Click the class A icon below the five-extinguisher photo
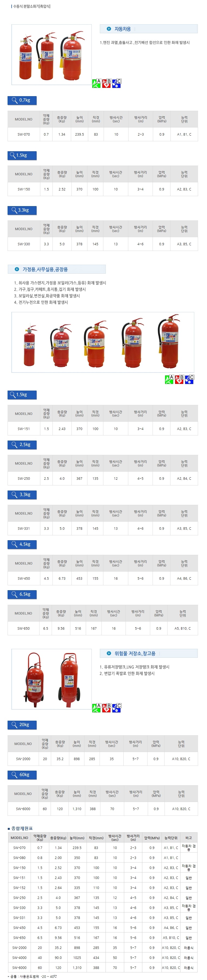207x980 pixels. (x=169, y=379)
